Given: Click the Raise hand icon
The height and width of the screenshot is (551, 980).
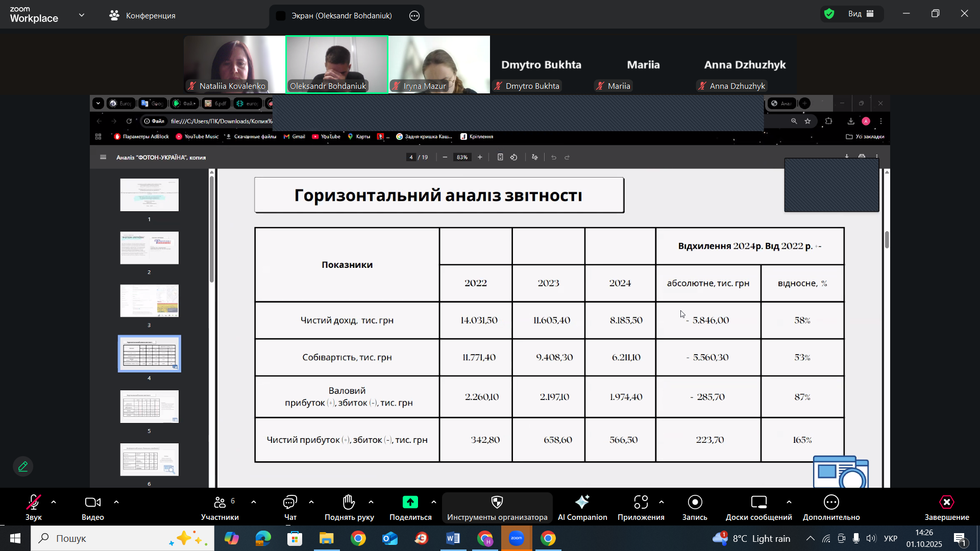Looking at the screenshot, I should [x=349, y=503].
